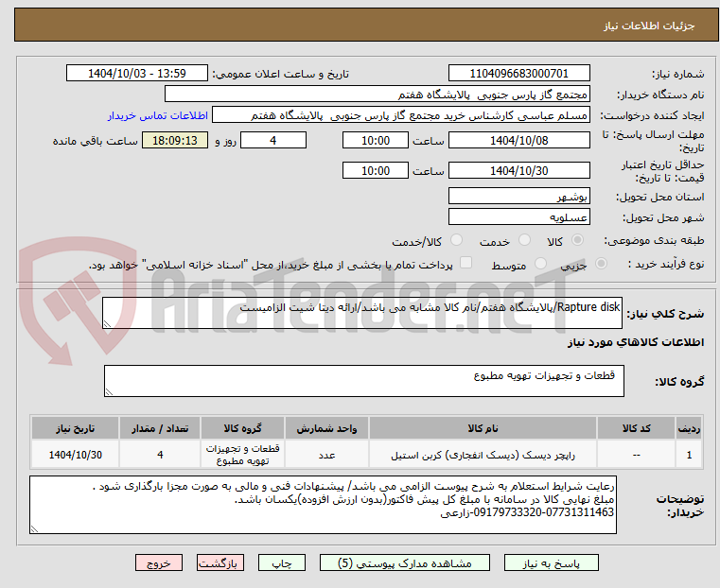Click the price validity time 10:00 field
The width and height of the screenshot is (720, 588).
[376, 170]
